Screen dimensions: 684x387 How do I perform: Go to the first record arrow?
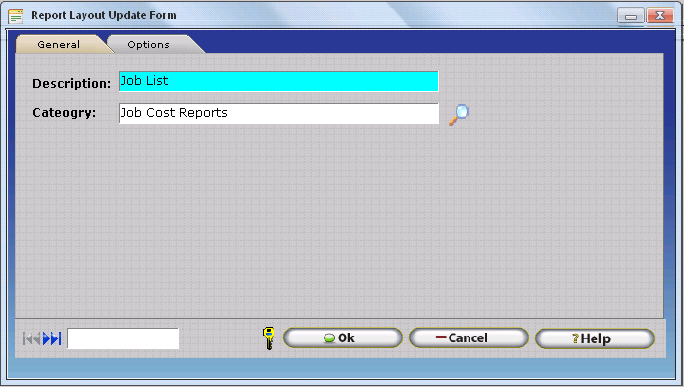[x=27, y=339]
